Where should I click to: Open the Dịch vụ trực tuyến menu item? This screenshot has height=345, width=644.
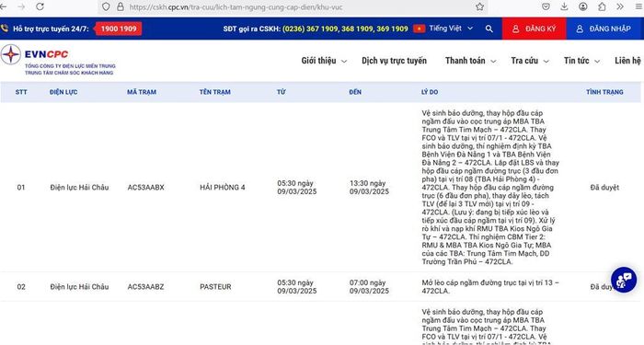point(394,61)
